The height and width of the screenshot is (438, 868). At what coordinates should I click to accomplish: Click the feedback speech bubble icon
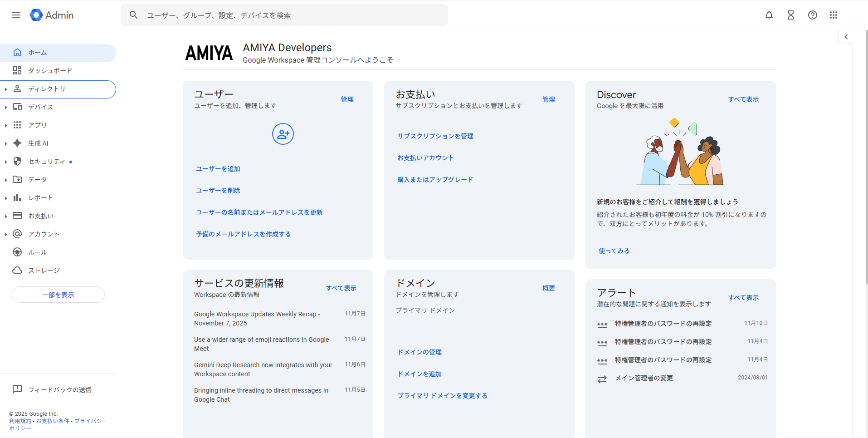pyautogui.click(x=17, y=389)
